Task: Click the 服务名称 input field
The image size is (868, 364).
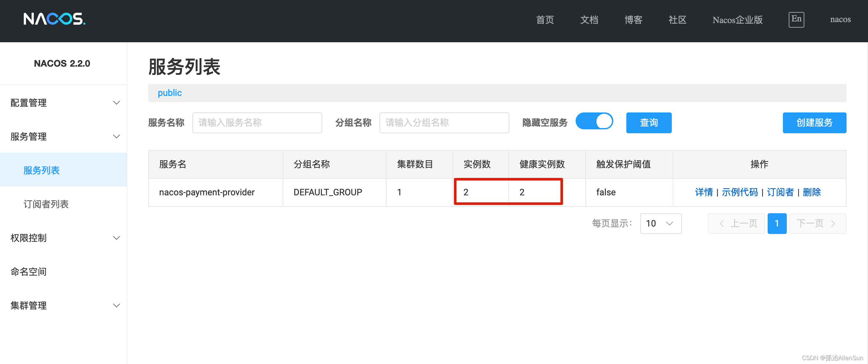Action: 257,123
